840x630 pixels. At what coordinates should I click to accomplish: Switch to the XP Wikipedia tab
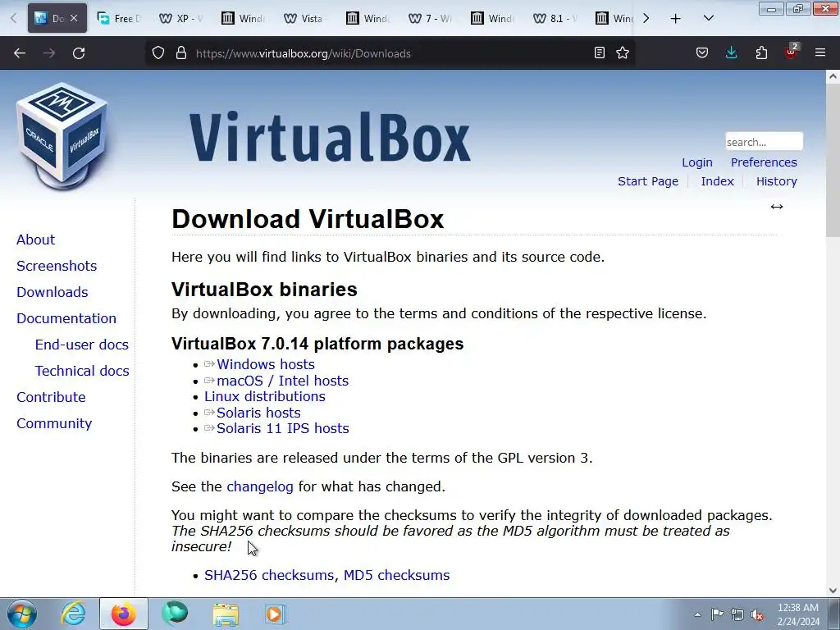[x=182, y=18]
